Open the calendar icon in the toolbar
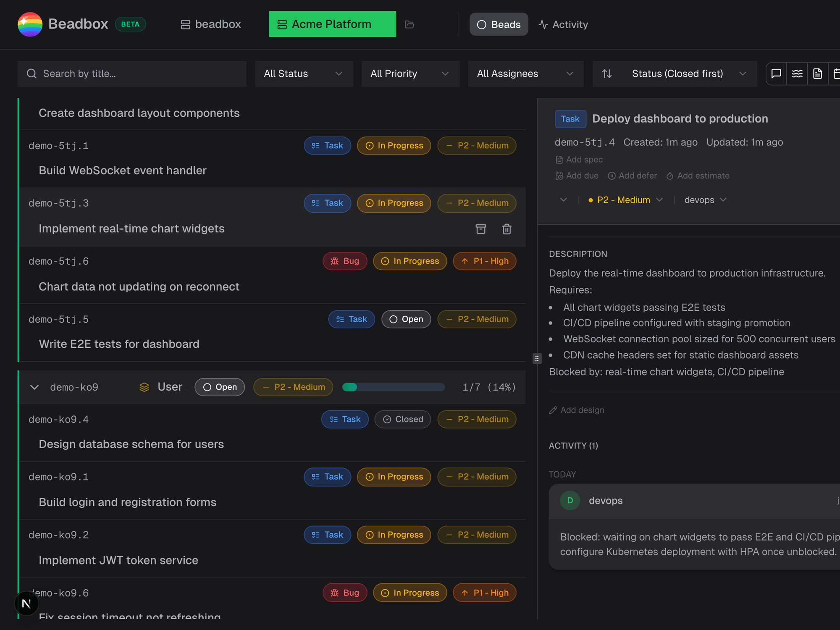This screenshot has height=630, width=840. click(837, 73)
